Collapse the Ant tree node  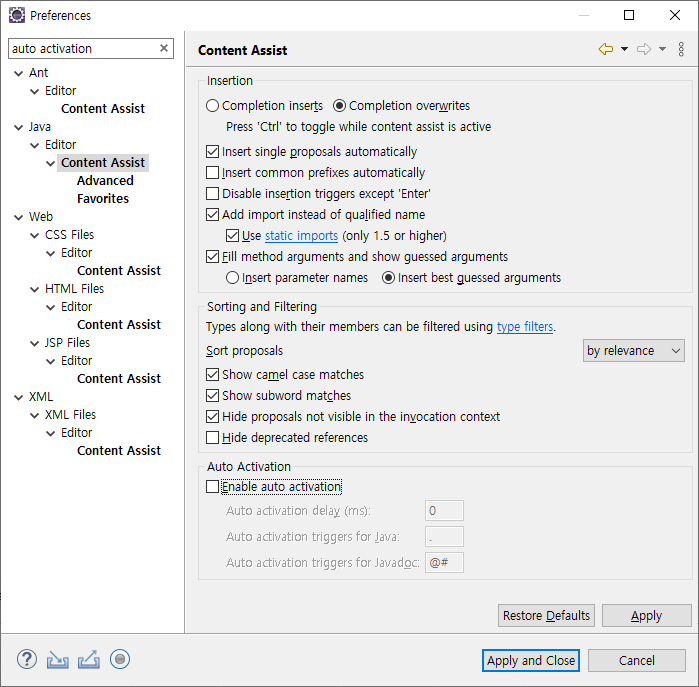click(x=19, y=74)
